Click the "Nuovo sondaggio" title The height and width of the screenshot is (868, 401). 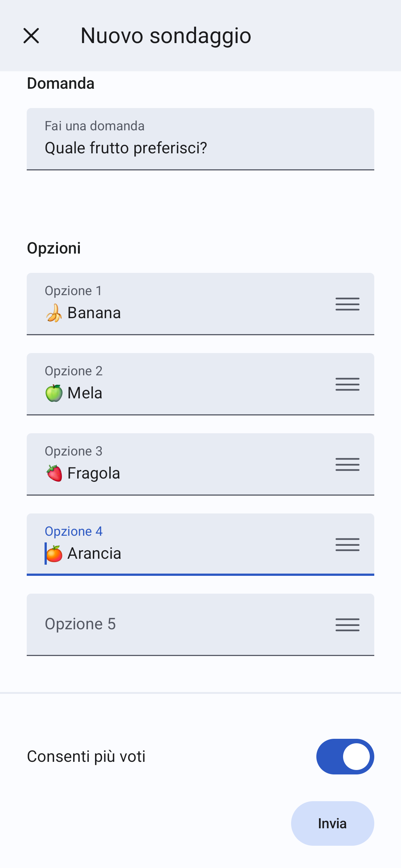166,36
